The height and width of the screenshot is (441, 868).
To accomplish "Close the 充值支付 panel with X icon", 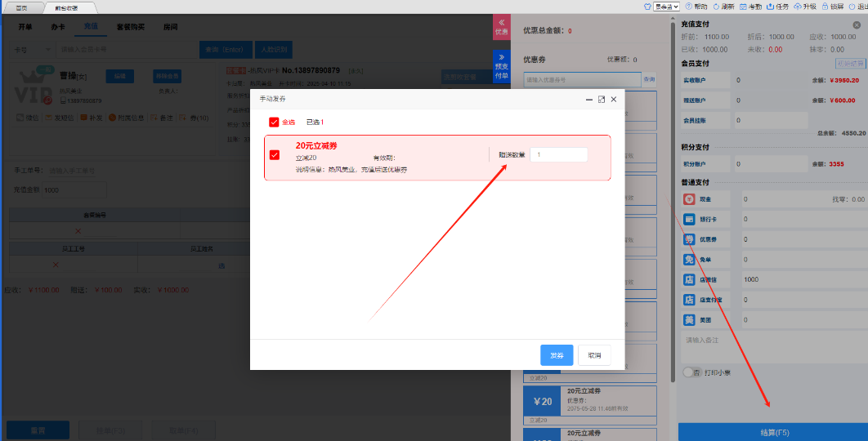I will pyautogui.click(x=857, y=25).
